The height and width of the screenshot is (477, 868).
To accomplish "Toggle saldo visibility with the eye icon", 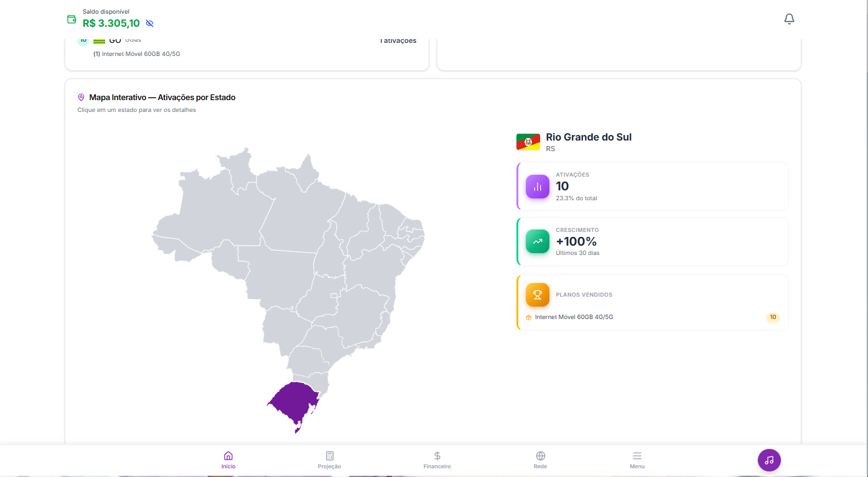I will pyautogui.click(x=149, y=23).
